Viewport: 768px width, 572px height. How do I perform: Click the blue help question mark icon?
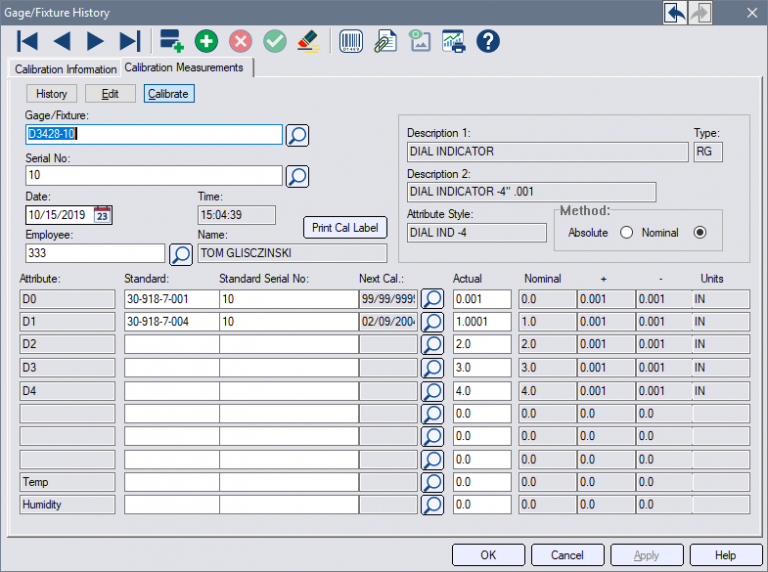point(487,41)
